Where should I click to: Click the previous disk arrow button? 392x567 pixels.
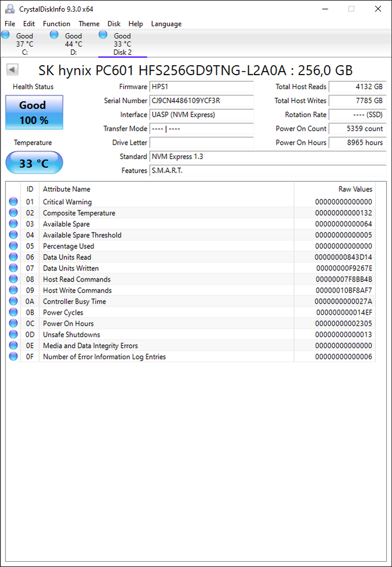12,70
